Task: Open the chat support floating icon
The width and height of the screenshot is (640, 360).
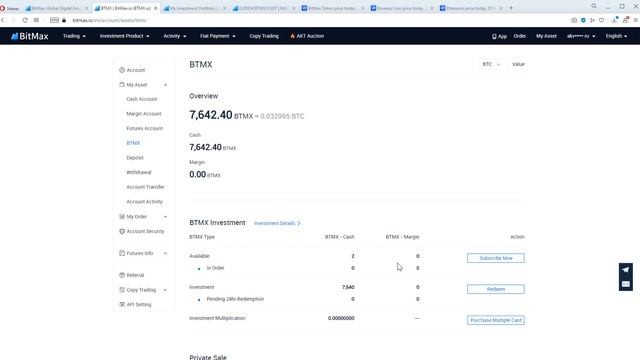Action: point(625,284)
